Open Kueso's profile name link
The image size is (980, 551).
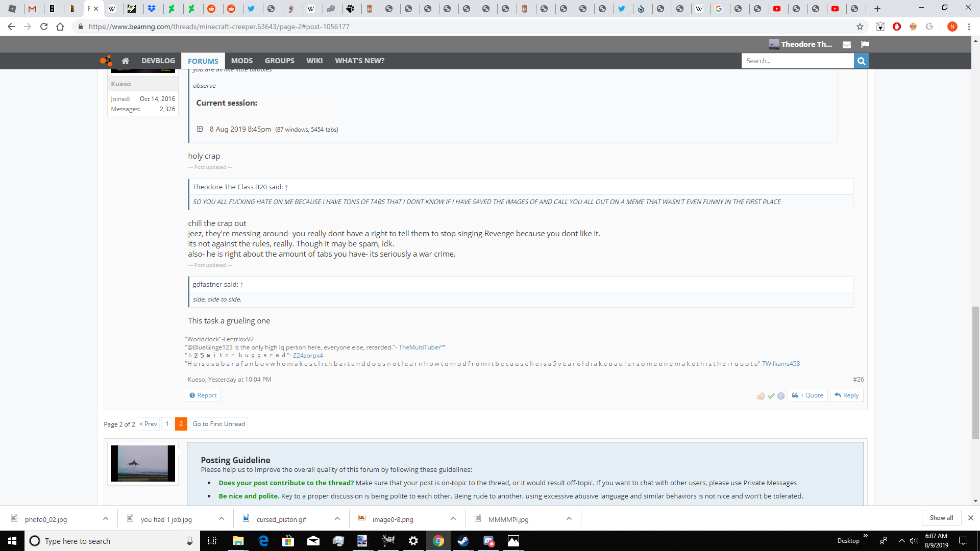[121, 84]
